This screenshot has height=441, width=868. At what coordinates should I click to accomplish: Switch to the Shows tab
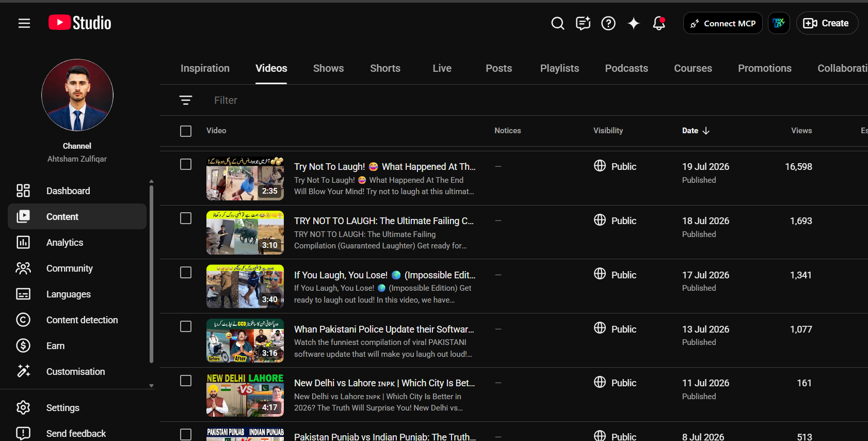coord(328,68)
